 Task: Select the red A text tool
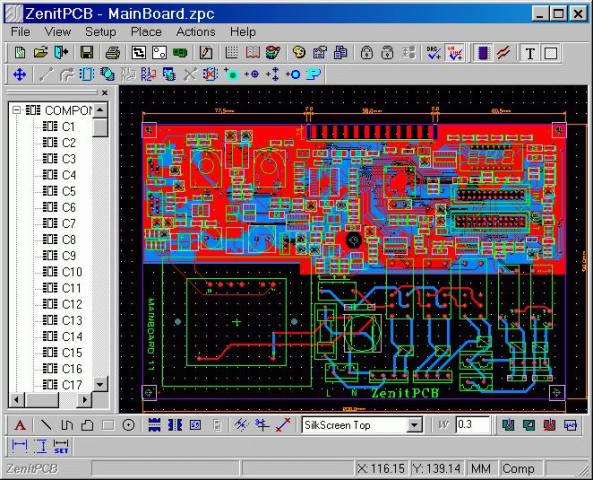(20, 425)
